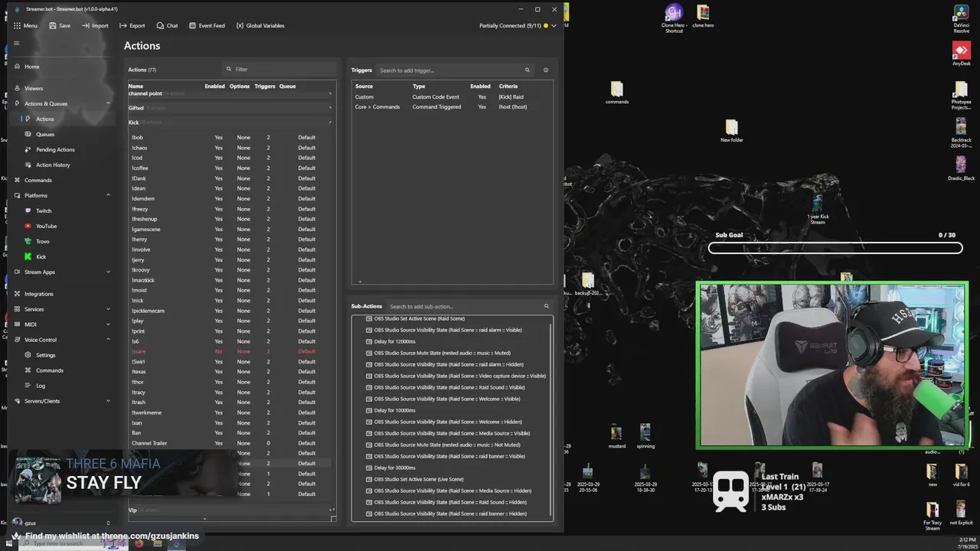The image size is (980, 551).
Task: Open the Kick platform page
Action: 41,256
